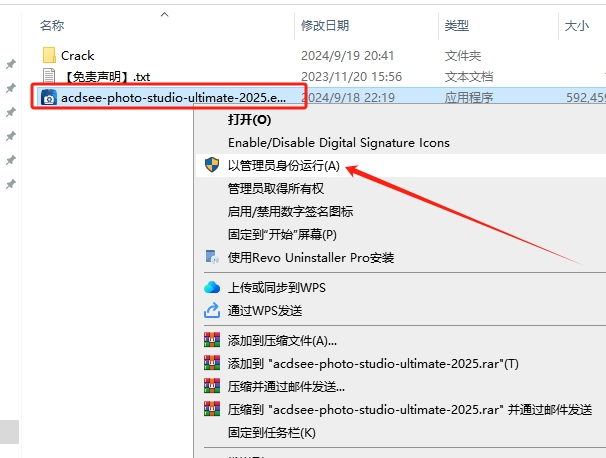Choose 通过WPS发送
606x458 pixels.
tap(265, 310)
